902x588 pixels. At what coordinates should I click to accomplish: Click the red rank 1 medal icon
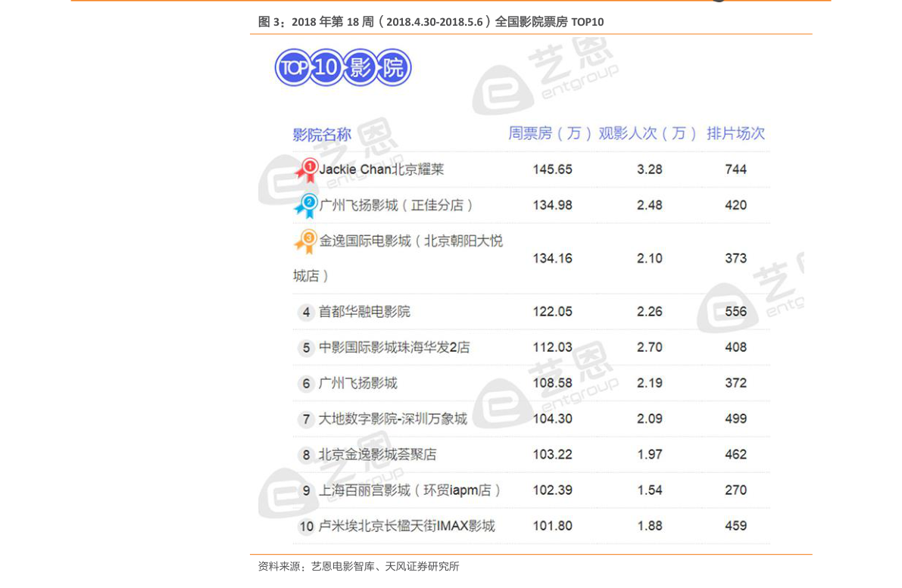(x=307, y=170)
